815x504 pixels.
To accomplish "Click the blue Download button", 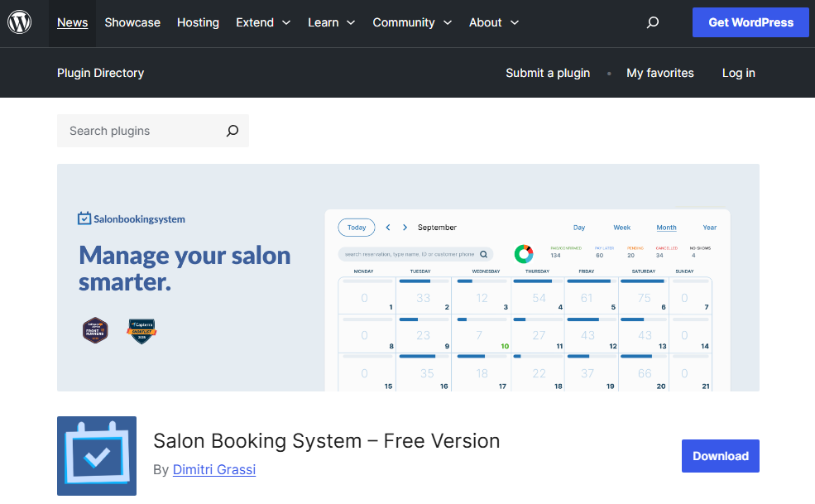I will pos(720,456).
